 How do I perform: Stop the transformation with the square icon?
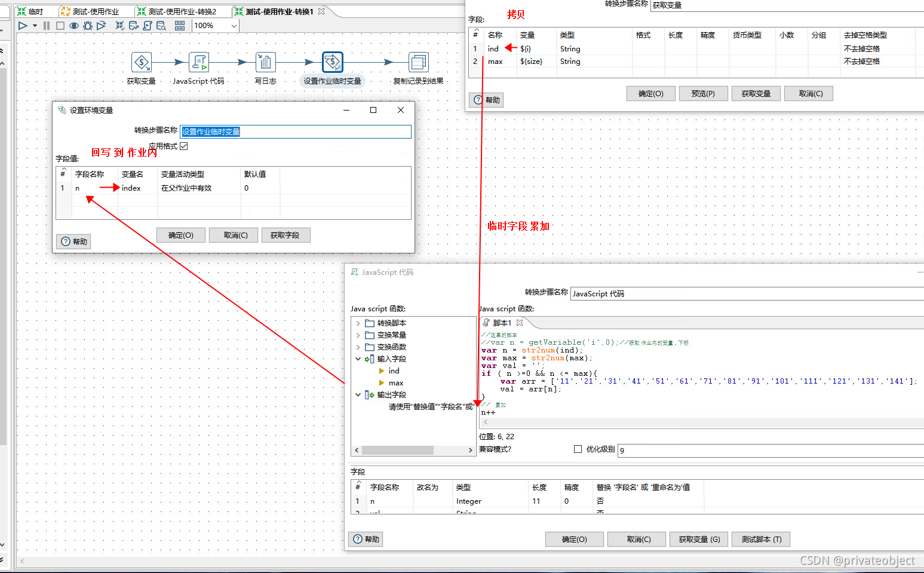(x=60, y=26)
